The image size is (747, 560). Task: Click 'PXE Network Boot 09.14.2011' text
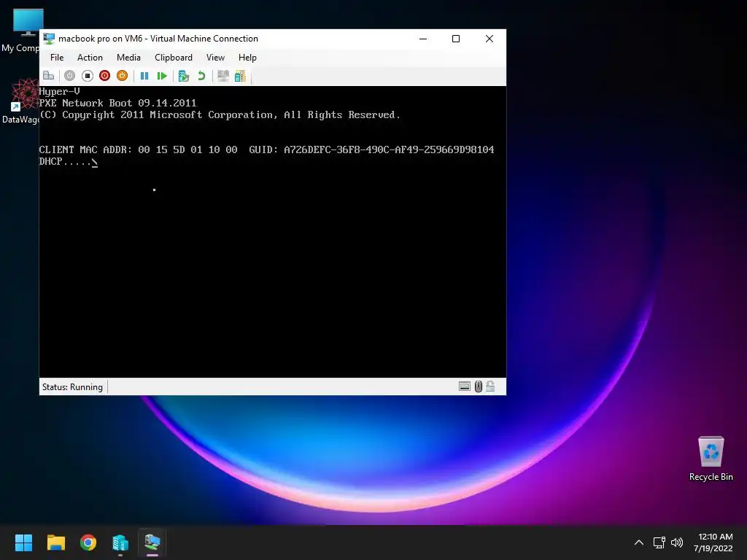point(117,104)
